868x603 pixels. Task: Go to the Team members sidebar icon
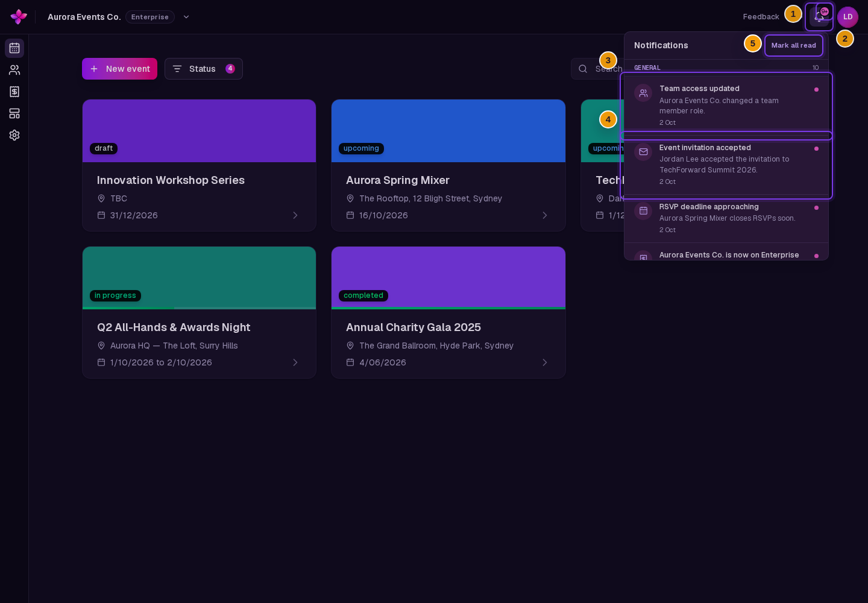click(x=14, y=70)
